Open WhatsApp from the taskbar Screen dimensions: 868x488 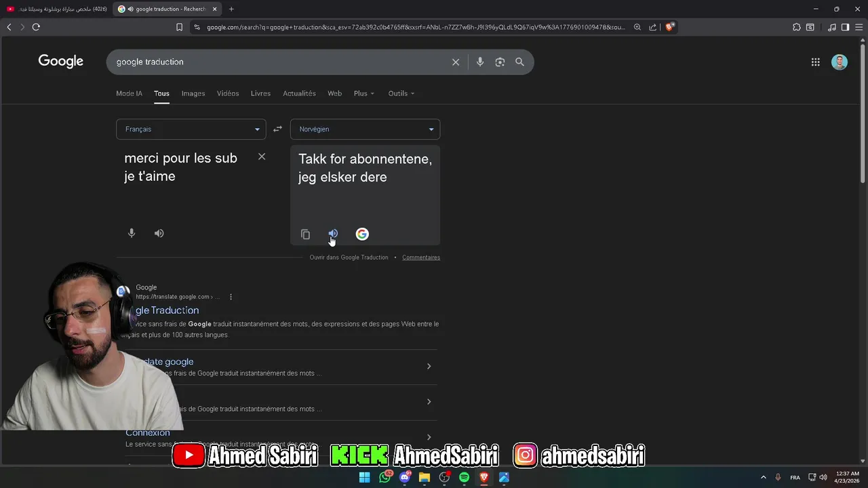pyautogui.click(x=385, y=477)
